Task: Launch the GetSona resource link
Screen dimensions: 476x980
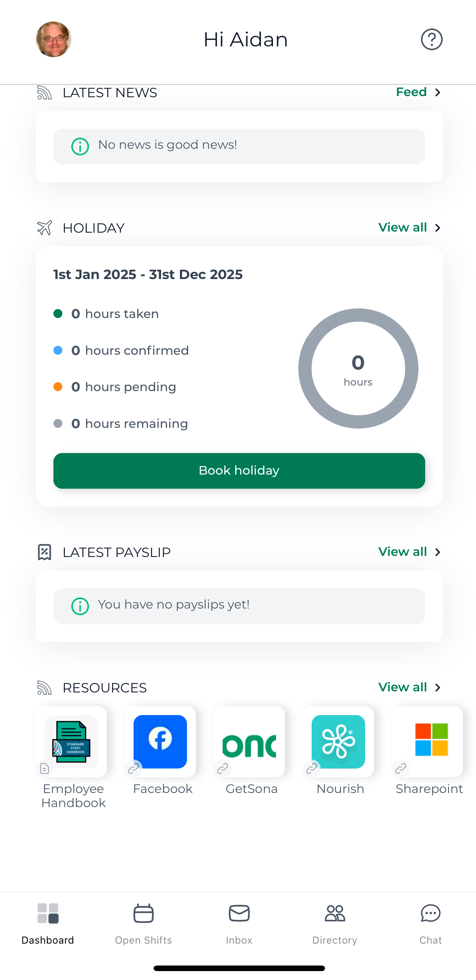Action: (249, 741)
